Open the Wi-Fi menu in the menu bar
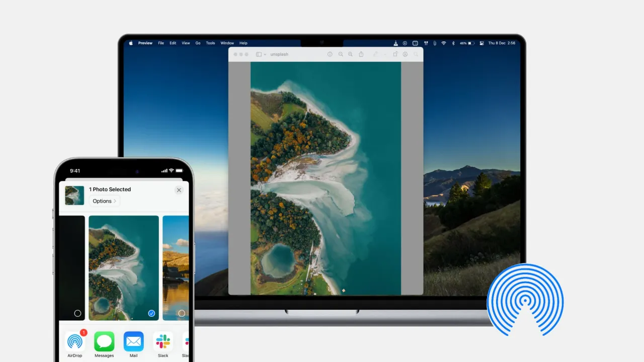This screenshot has height=362, width=644. (444, 43)
